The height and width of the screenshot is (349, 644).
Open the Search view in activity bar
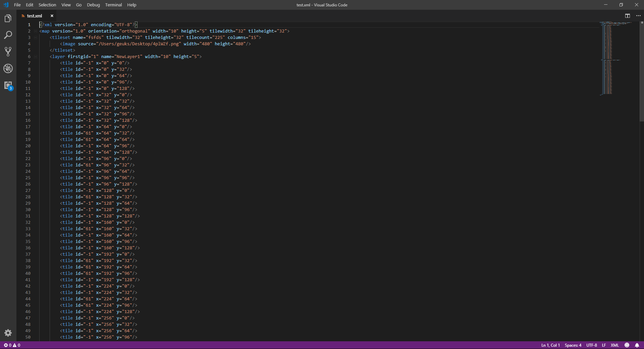[x=8, y=35]
